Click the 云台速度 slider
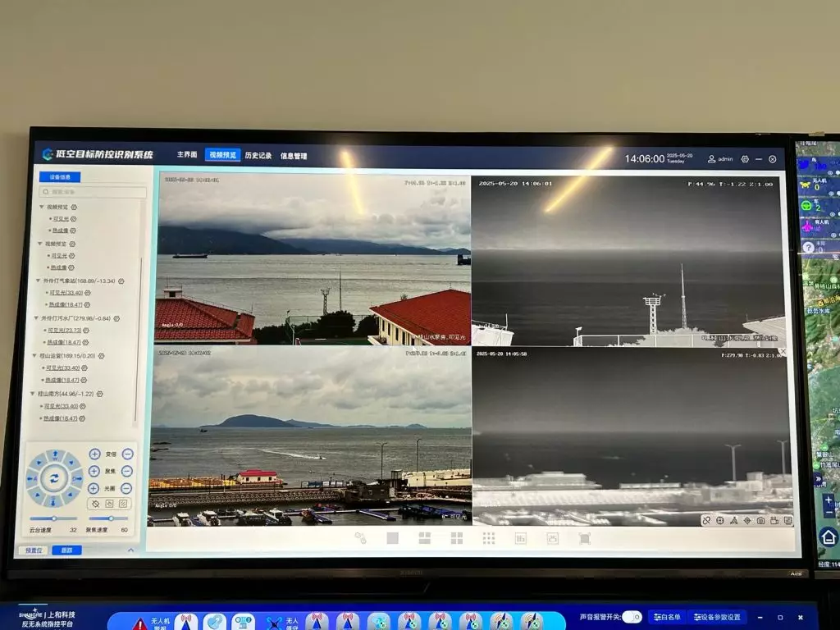The image size is (840, 630). coord(54,518)
